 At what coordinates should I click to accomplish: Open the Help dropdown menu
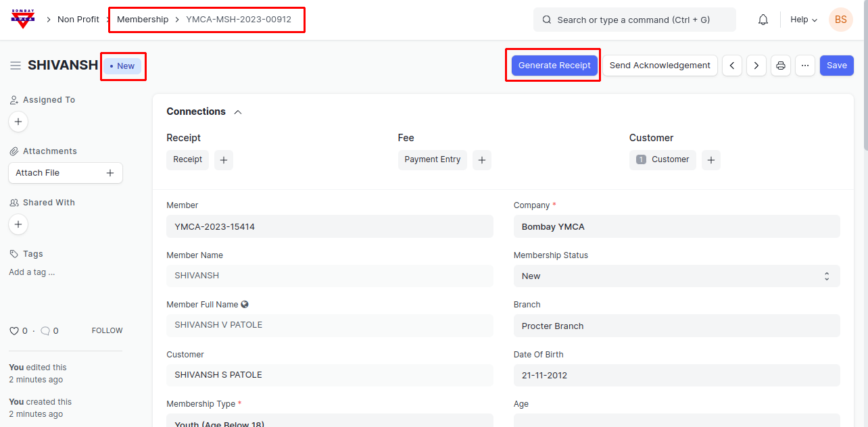(803, 20)
